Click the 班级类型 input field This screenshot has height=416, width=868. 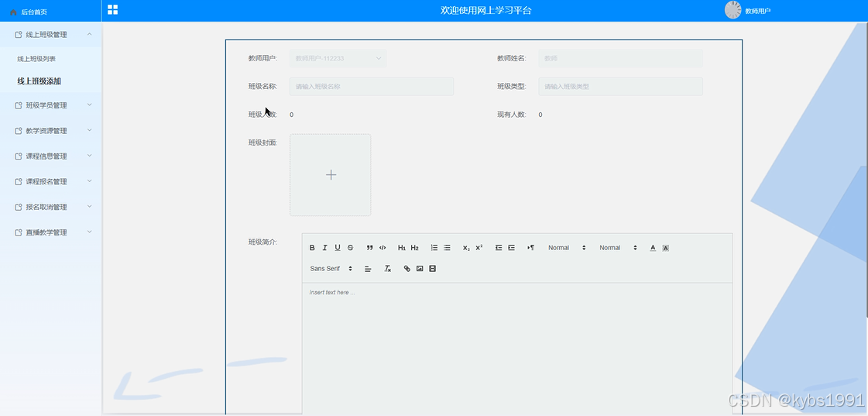click(x=620, y=87)
